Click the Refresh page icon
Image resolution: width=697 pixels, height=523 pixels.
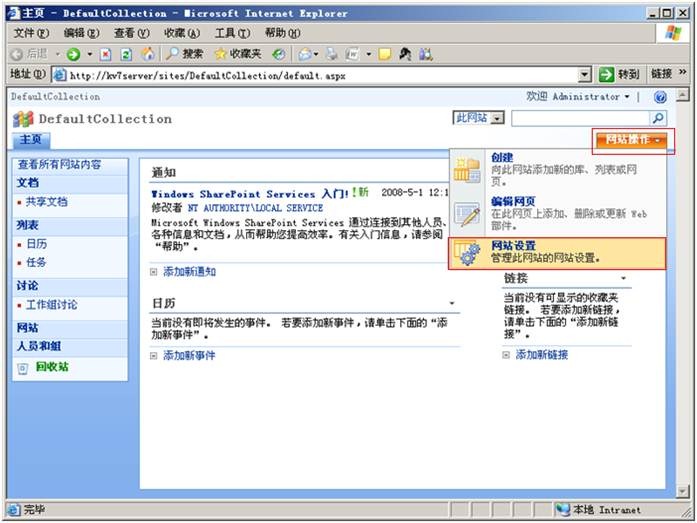[126, 54]
